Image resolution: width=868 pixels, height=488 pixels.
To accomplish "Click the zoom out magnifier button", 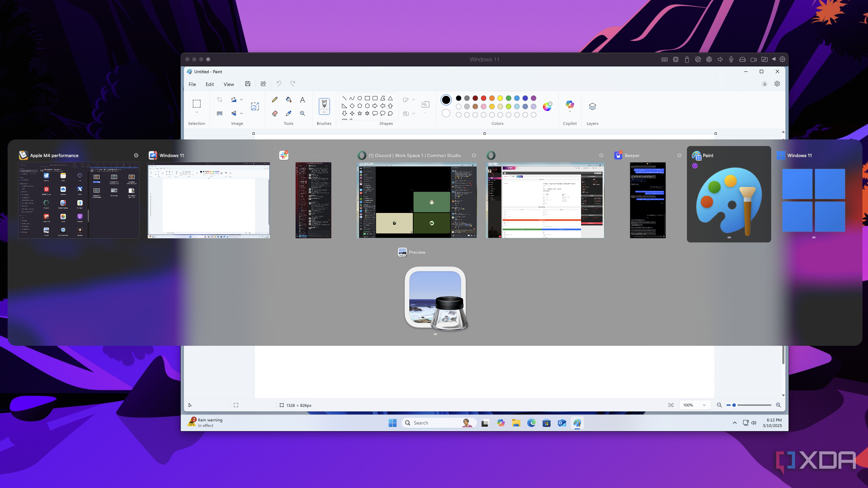I will pos(719,405).
